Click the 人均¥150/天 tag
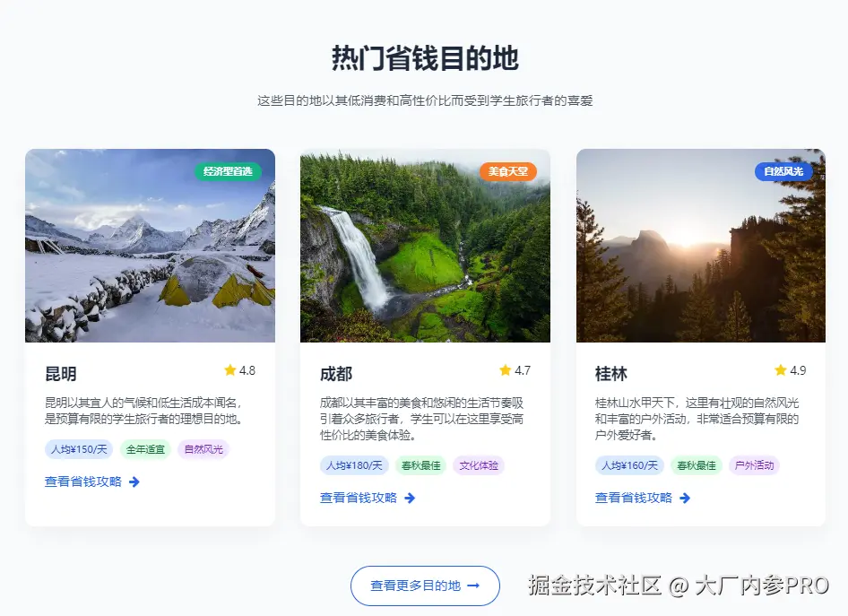Screen dimensions: 848x616 (79, 449)
